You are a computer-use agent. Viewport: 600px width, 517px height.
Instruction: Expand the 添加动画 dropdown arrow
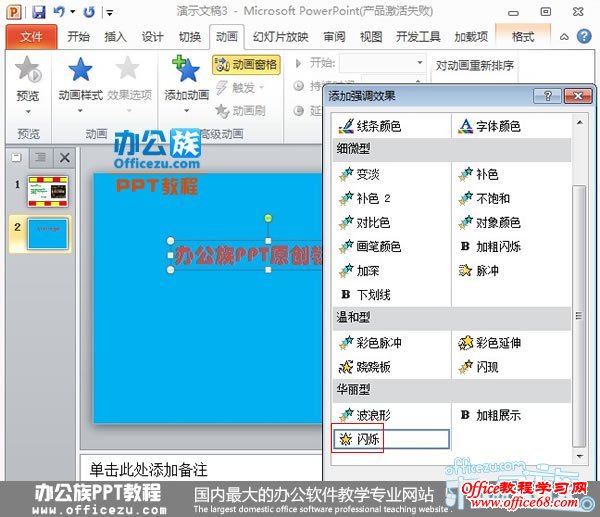[186, 111]
